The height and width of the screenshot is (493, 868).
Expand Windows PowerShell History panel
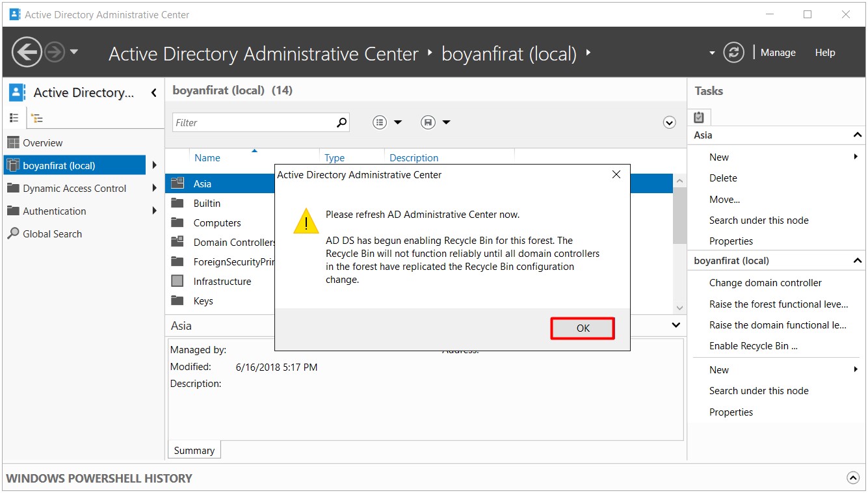pos(853,478)
